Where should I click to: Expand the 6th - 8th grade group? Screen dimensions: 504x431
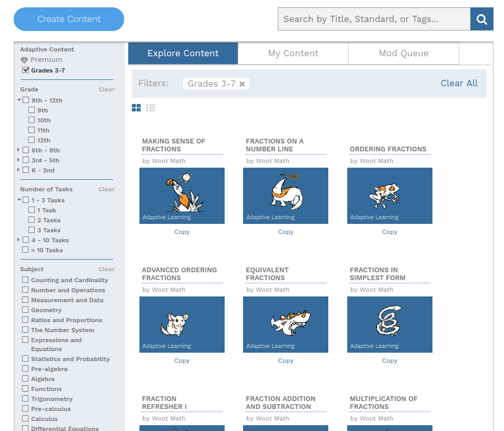tap(18, 150)
